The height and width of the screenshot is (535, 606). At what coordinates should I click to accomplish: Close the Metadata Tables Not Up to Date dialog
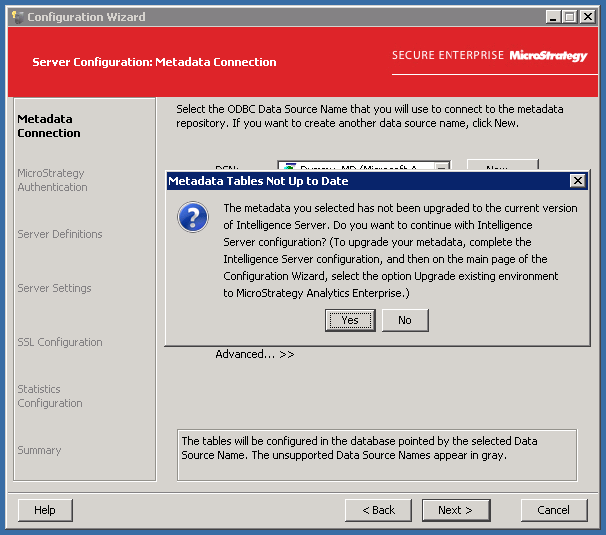[x=577, y=181]
